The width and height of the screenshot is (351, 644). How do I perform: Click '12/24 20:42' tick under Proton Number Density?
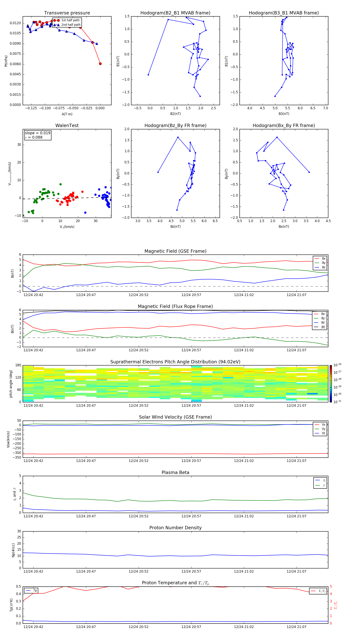[x=33, y=572]
